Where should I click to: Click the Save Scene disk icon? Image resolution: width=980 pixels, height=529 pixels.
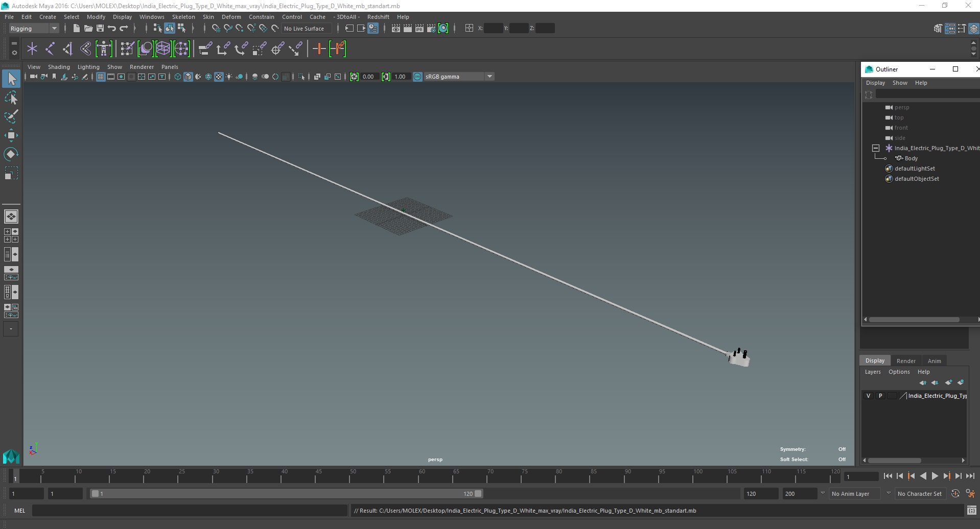point(100,29)
